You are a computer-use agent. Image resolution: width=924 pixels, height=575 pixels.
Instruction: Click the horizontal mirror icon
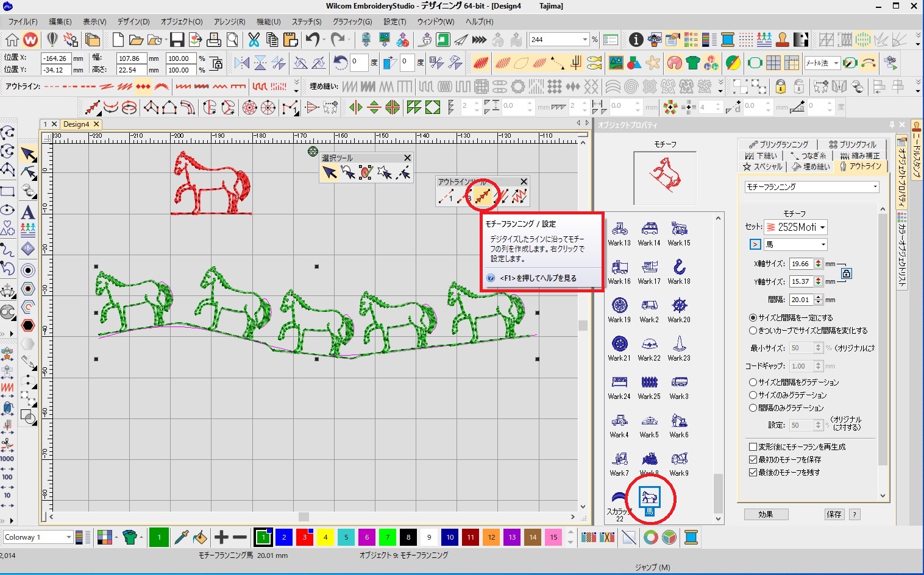click(242, 63)
